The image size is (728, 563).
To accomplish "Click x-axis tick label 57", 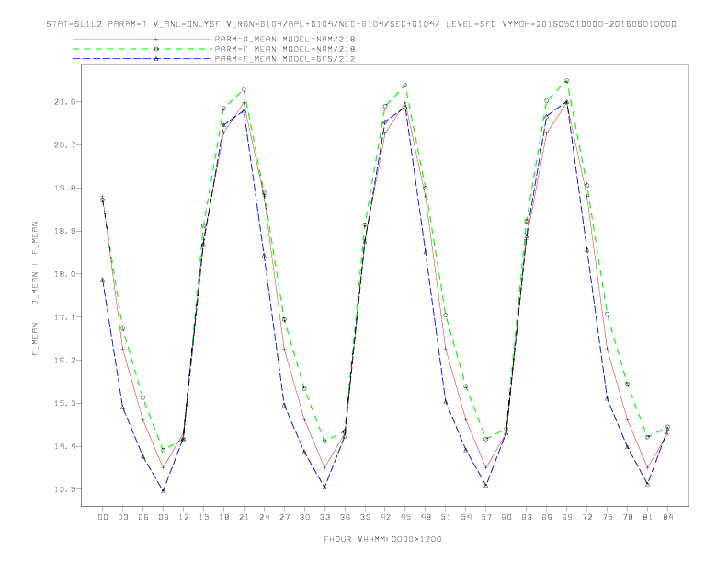I will point(486,517).
